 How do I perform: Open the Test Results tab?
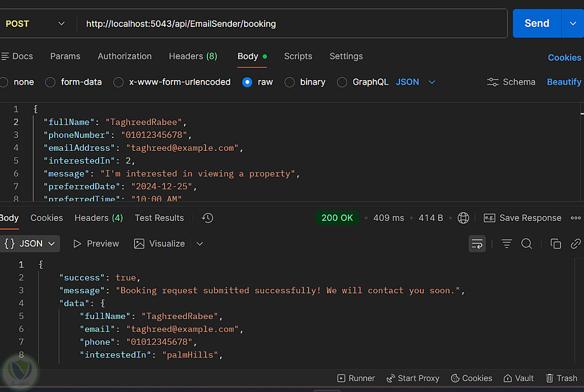[159, 218]
